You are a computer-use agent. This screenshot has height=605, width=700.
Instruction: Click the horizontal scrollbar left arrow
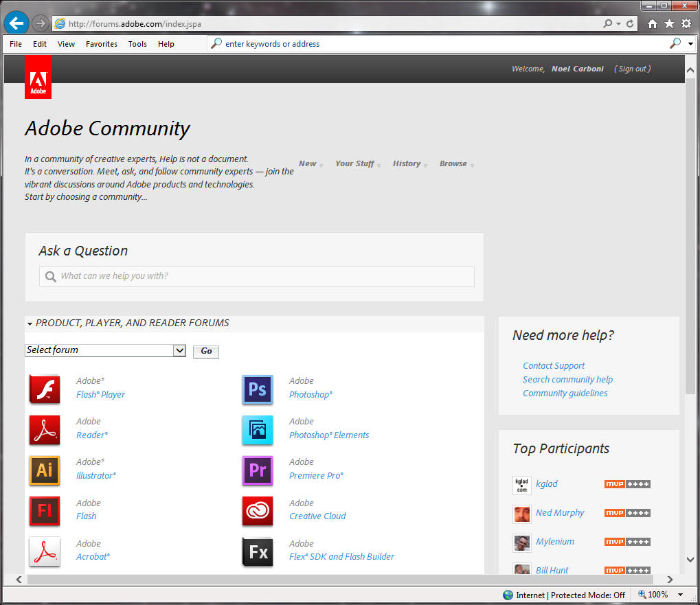click(x=19, y=580)
